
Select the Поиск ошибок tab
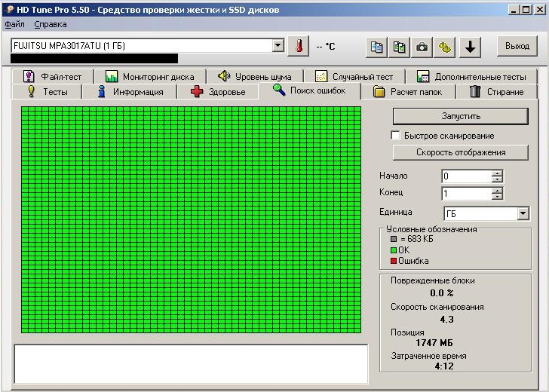309,90
